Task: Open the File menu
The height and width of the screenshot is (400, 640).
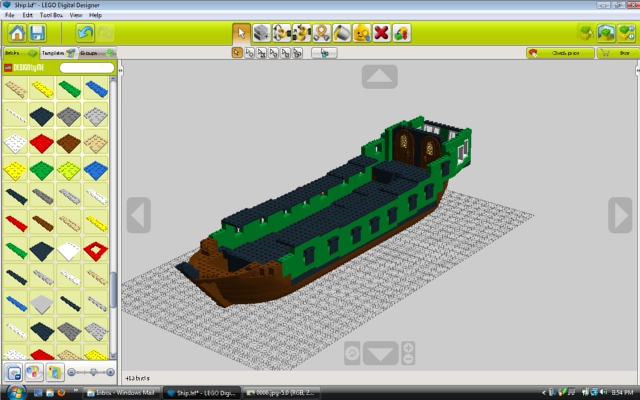Action: point(9,15)
